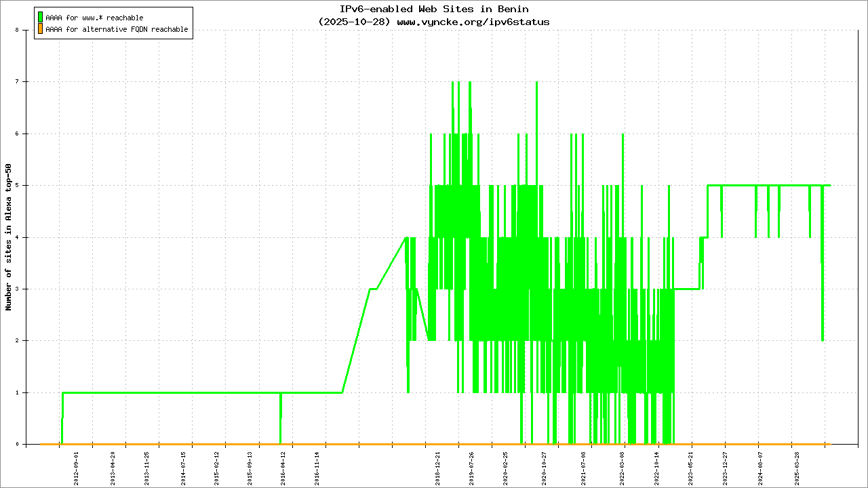Click the Y-axis value 7 label
Image resolution: width=868 pixels, height=488 pixels.
coord(26,82)
